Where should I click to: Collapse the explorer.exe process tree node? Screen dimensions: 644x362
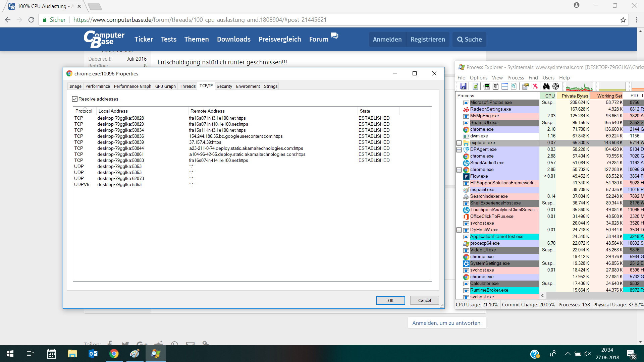tap(459, 143)
